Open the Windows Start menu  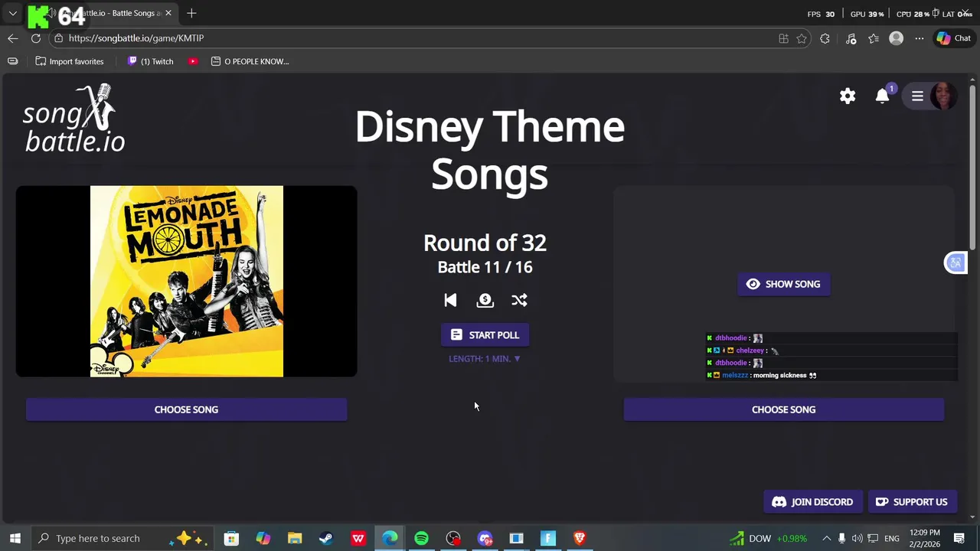[x=15, y=538]
